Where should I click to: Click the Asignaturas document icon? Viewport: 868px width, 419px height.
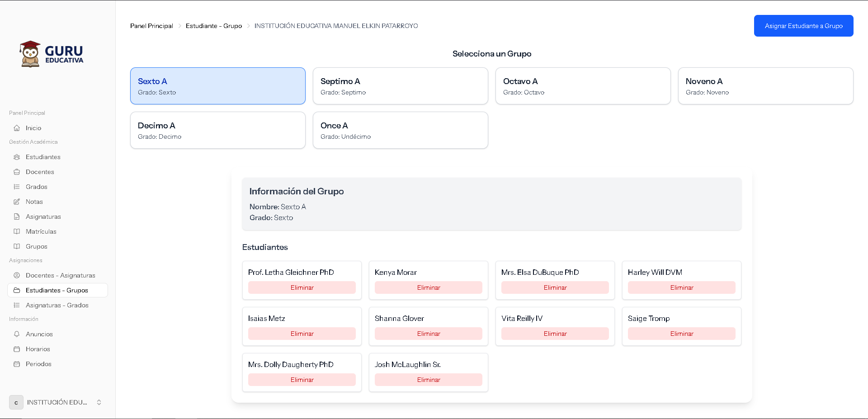17,217
